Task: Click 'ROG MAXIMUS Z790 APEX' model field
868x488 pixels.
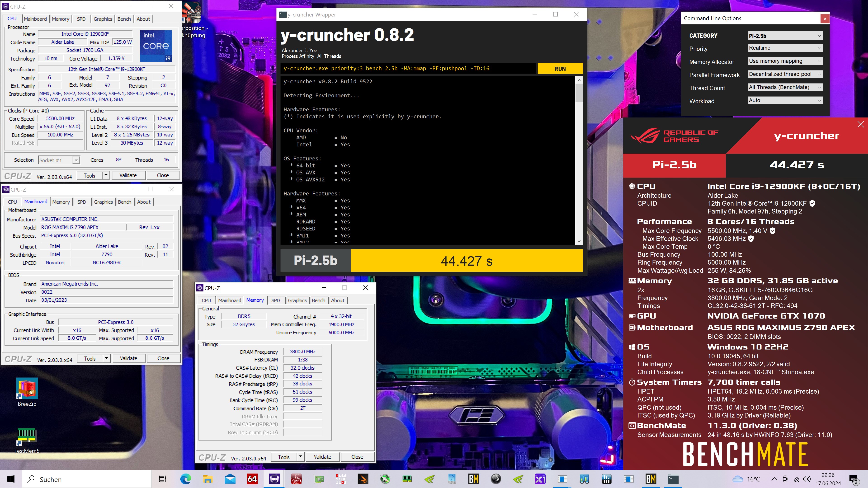Action: (82, 227)
